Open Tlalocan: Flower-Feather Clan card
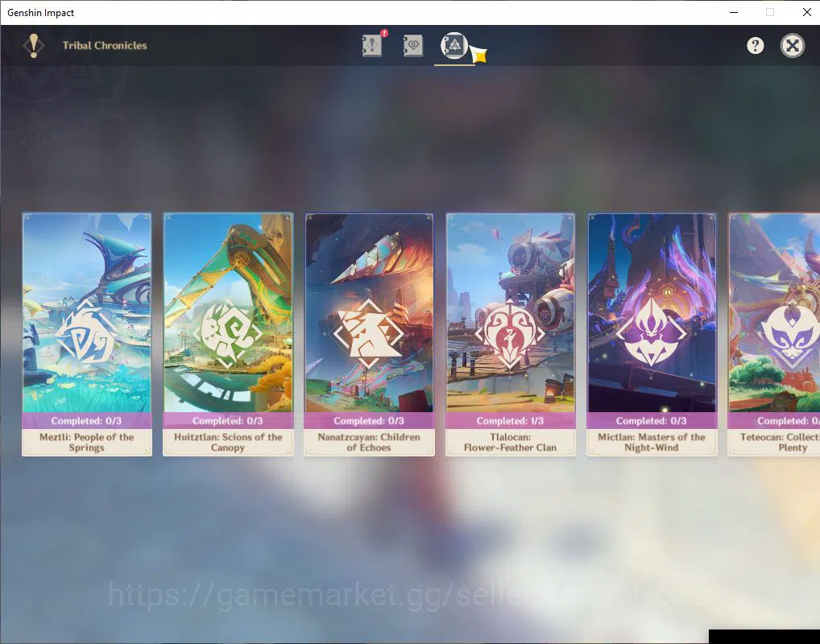Image resolution: width=820 pixels, height=644 pixels. [x=511, y=334]
